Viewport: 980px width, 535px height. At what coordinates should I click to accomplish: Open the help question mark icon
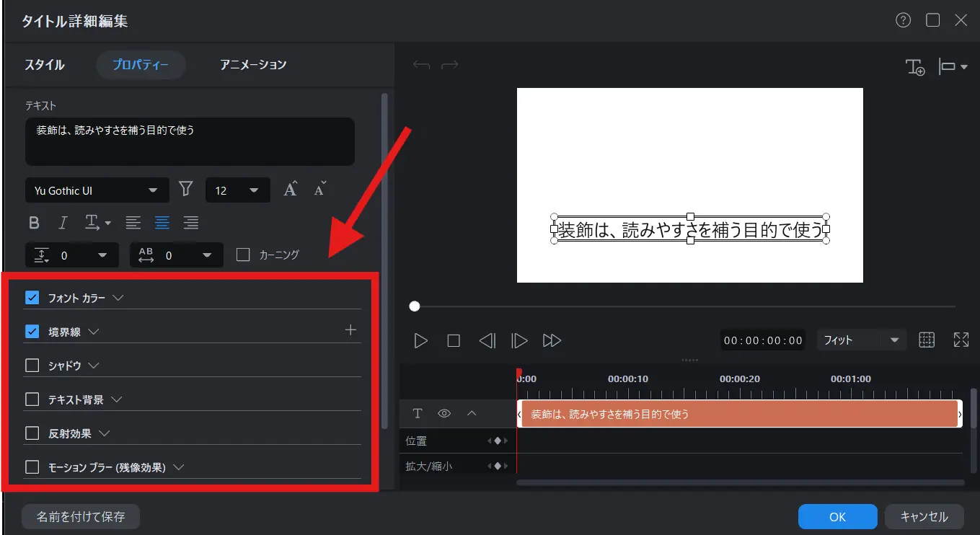[904, 20]
